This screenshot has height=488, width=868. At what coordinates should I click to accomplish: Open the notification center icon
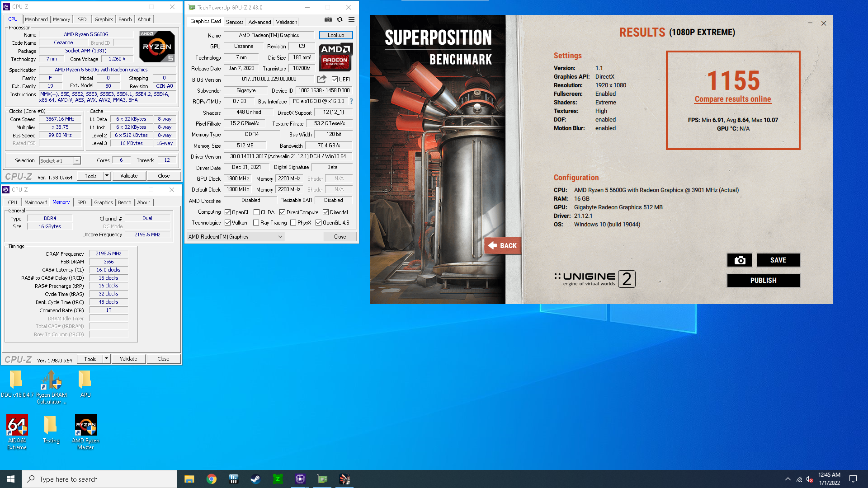(853, 479)
